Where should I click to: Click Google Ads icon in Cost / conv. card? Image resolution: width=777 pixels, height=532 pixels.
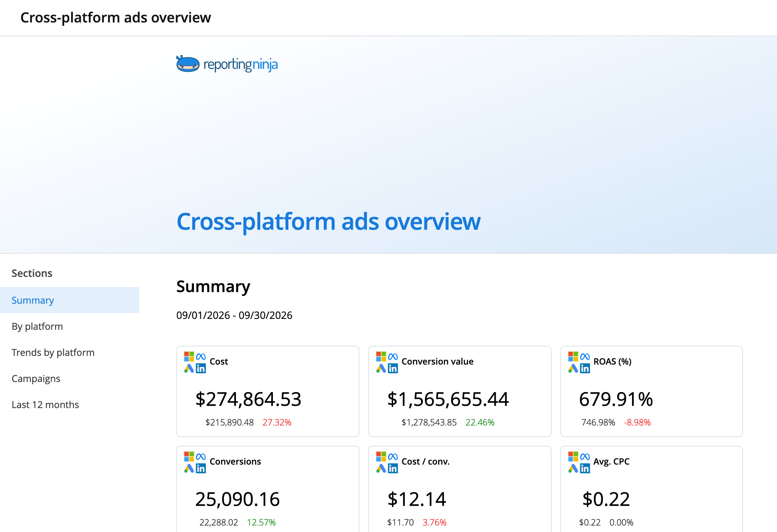tap(381, 469)
